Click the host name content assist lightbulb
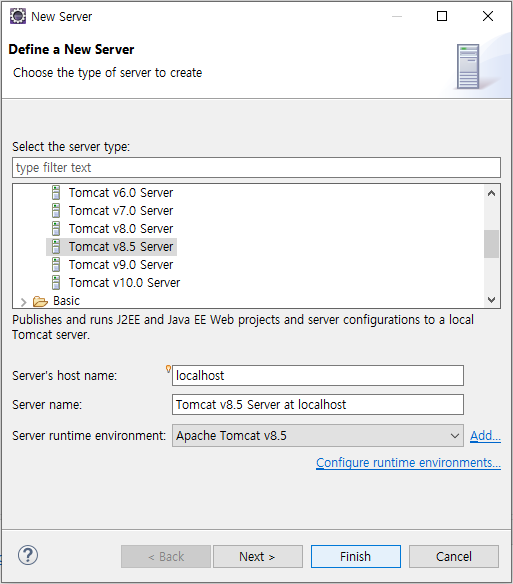Viewport: 513px width, 584px height. [x=168, y=369]
